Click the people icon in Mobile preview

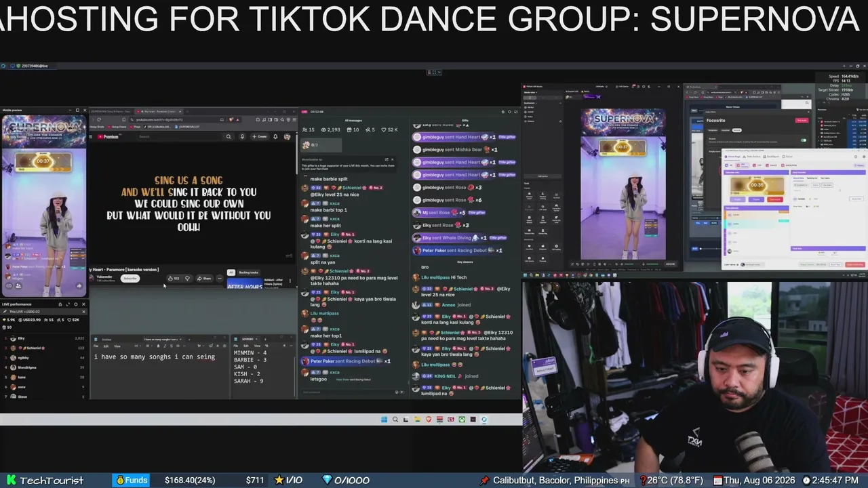pyautogui.click(x=18, y=286)
